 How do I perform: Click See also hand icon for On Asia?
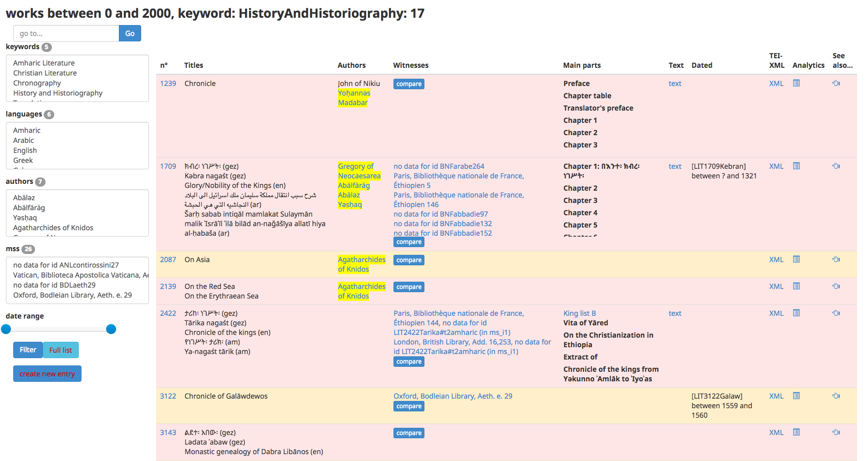[836, 259]
